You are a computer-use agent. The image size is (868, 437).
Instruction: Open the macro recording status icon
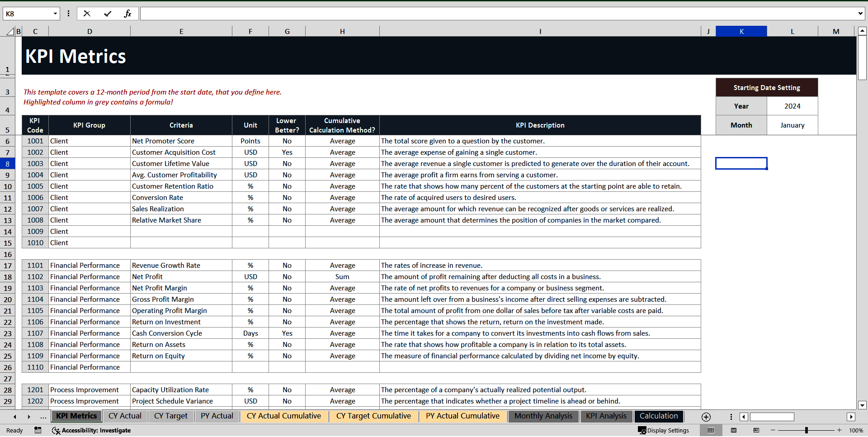click(38, 430)
